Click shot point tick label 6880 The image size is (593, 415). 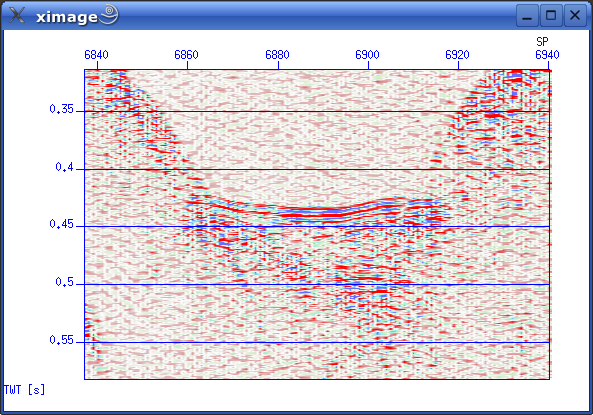[277, 55]
